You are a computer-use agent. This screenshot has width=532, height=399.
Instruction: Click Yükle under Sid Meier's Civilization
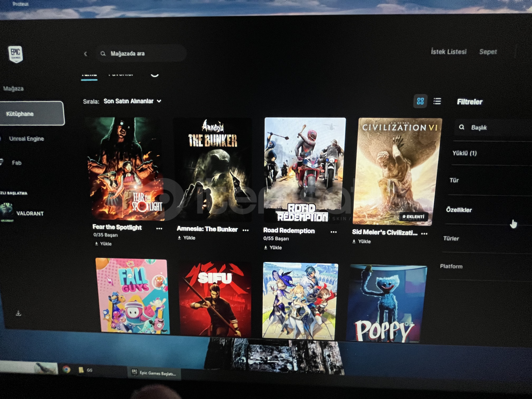(362, 242)
